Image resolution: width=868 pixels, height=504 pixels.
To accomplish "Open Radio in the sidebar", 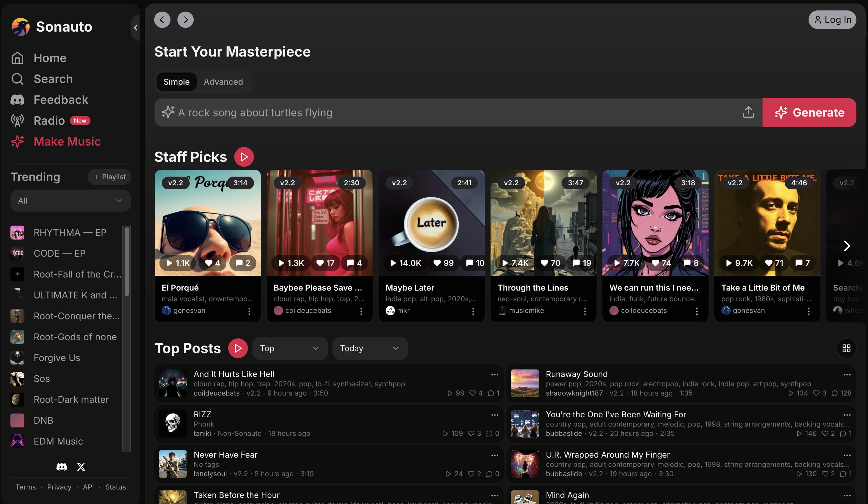I will [49, 121].
